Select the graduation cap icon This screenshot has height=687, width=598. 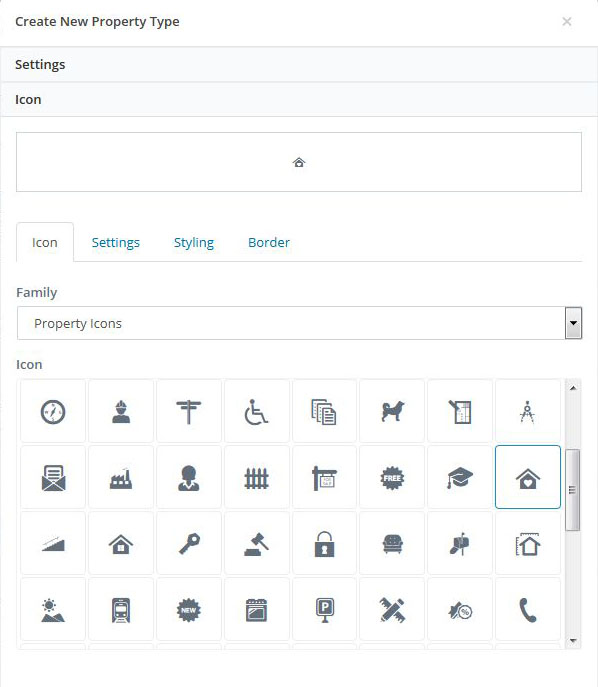click(x=460, y=477)
